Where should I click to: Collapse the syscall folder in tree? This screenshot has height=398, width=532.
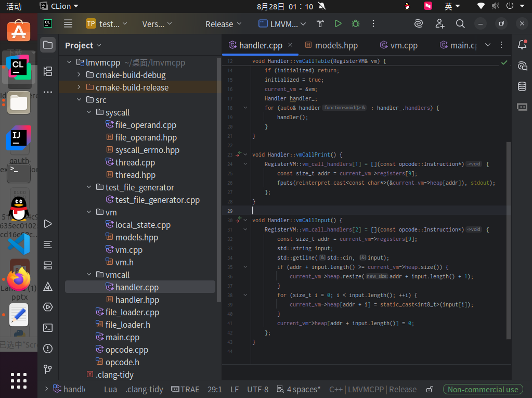[x=89, y=112]
